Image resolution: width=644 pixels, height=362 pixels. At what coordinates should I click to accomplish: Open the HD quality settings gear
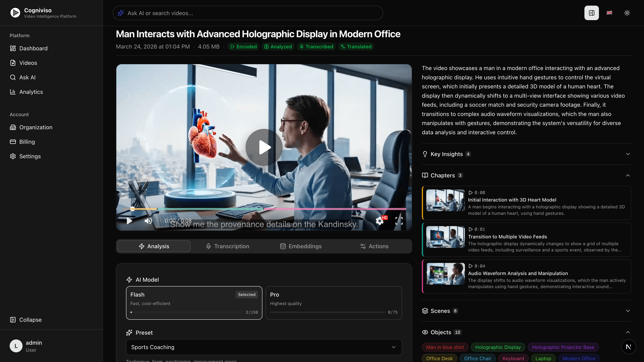(380, 221)
